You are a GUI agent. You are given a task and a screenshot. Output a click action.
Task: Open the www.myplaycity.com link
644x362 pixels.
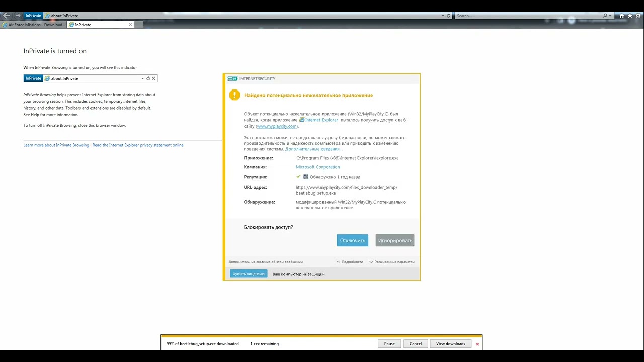point(277,126)
